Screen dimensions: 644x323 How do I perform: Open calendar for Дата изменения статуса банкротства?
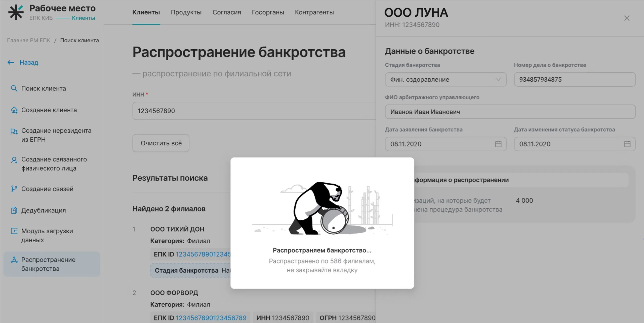coord(627,144)
